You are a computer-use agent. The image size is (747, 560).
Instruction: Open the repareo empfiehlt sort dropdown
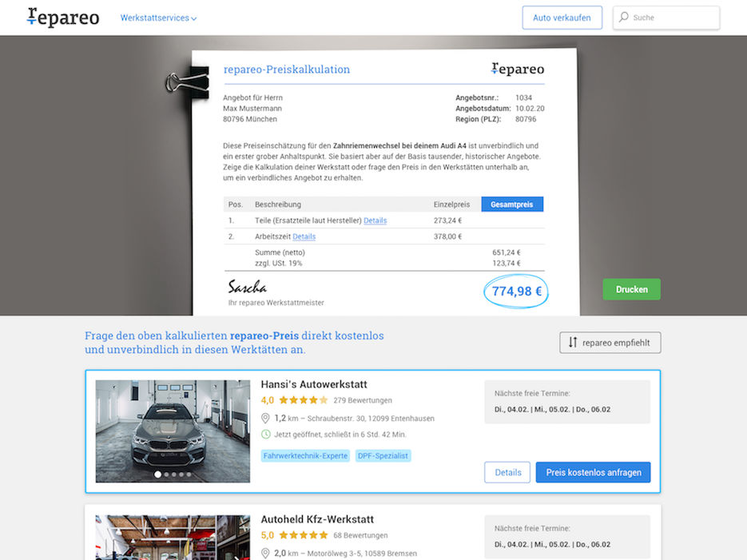pos(610,343)
